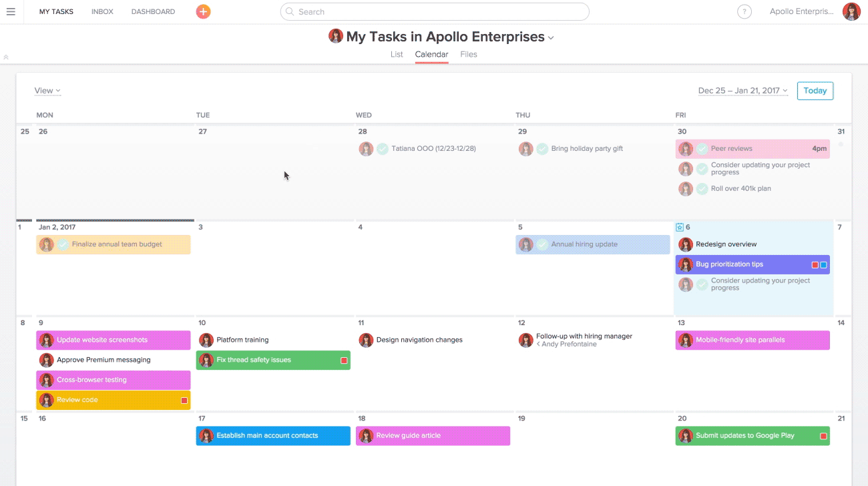This screenshot has height=486, width=868.
Task: Click blue tag square on Bug prioritization tips
Action: (x=823, y=265)
